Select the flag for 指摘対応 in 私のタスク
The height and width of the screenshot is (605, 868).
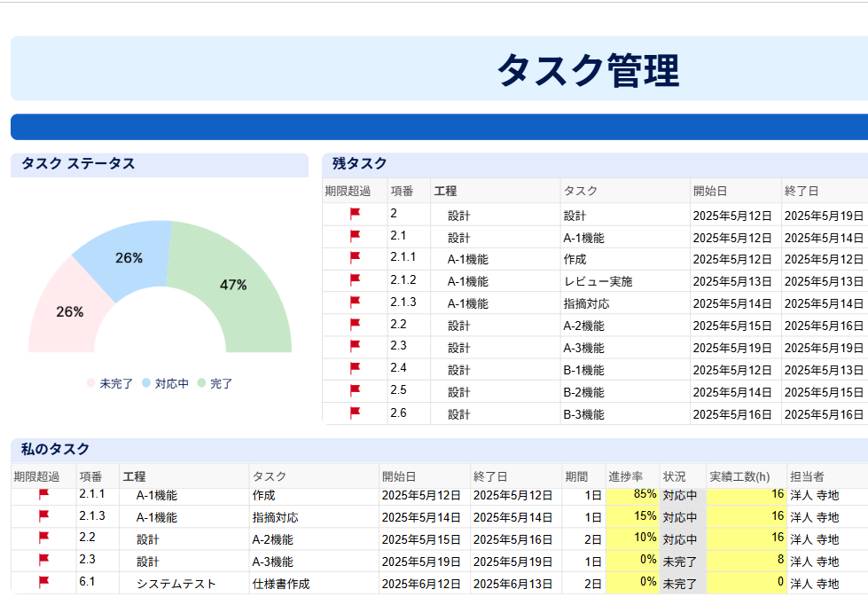[44, 516]
